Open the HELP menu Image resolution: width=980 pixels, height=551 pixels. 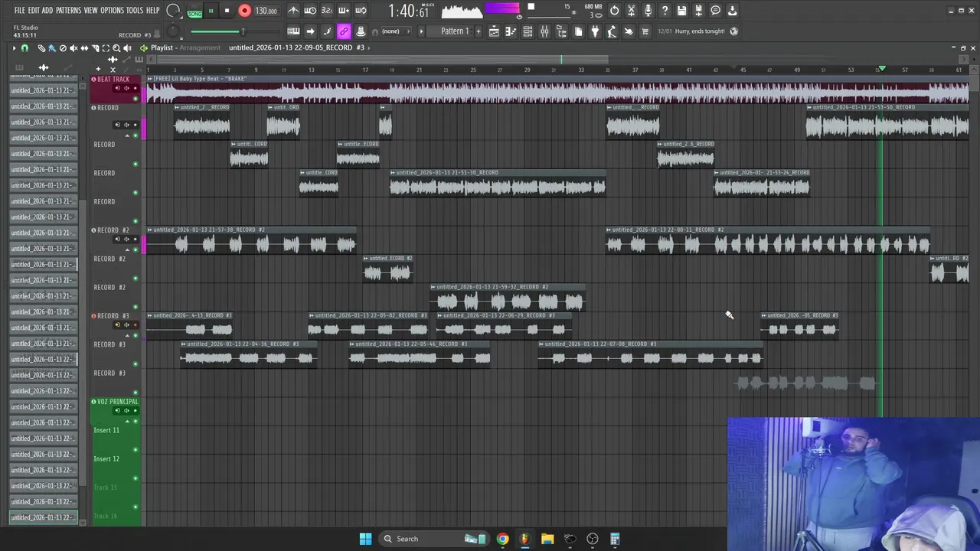(x=152, y=11)
